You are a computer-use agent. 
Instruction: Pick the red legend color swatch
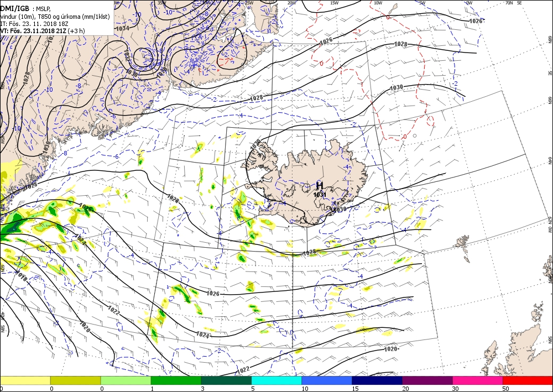pos(528,380)
